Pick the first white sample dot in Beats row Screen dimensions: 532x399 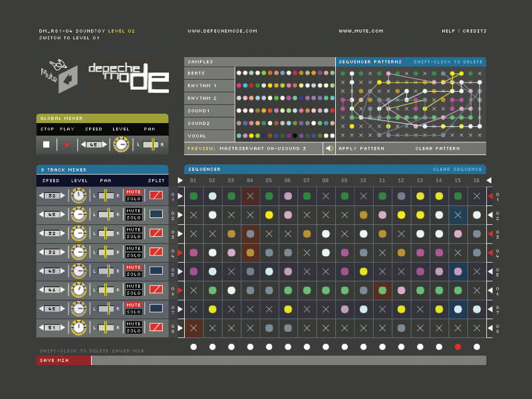pos(239,72)
